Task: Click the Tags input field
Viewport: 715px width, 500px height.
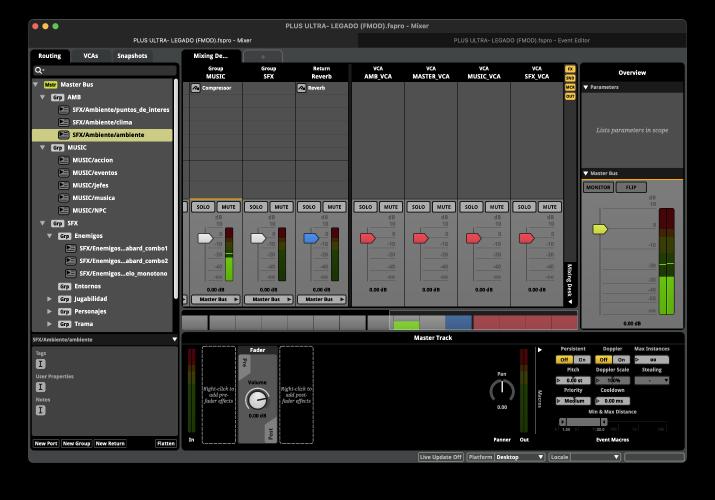Action: tap(41, 364)
